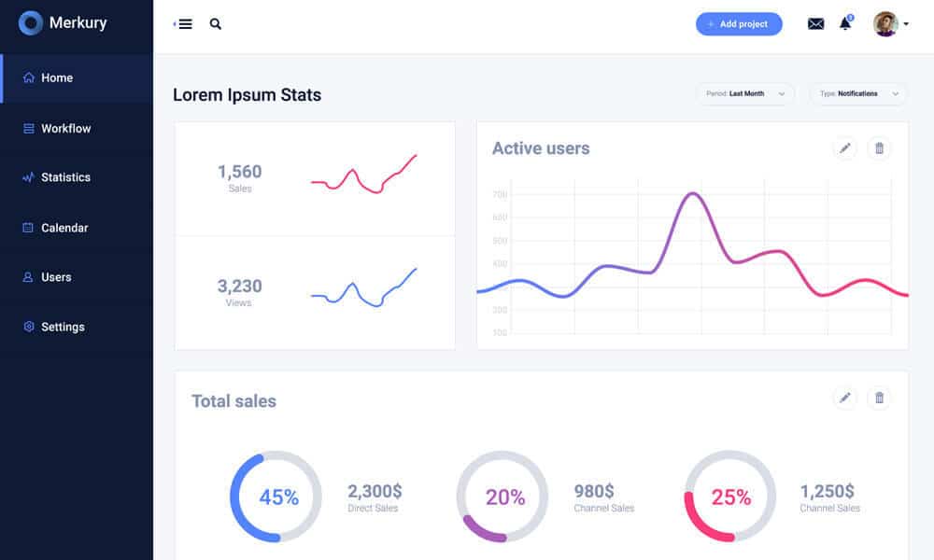Delete Total sales panel with trash icon
This screenshot has height=560, width=934.
pos(879,399)
